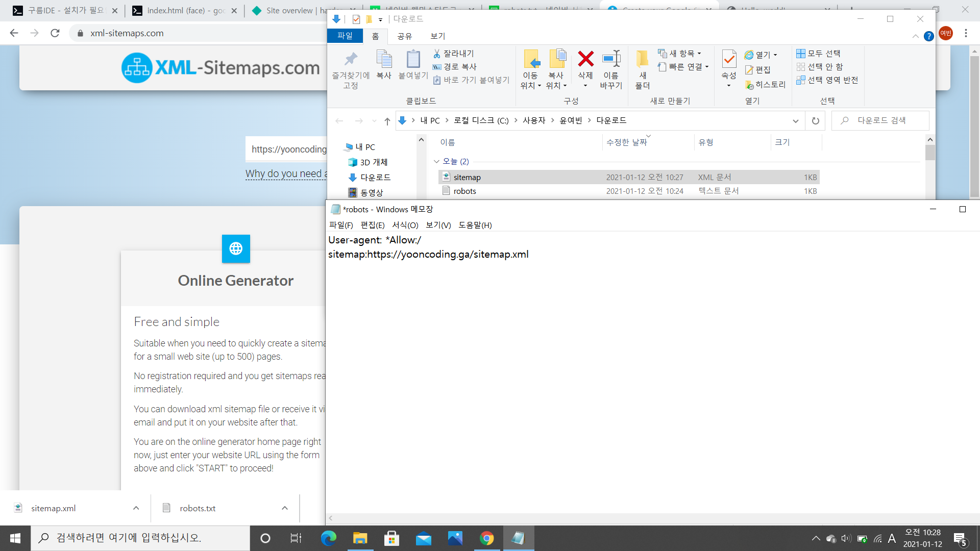
Task: Click the New Folder icon
Action: (642, 59)
